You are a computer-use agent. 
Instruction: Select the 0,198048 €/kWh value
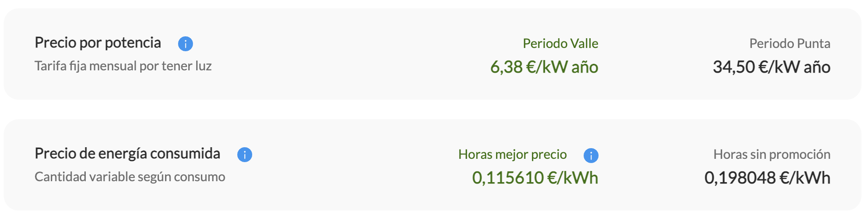coord(767,178)
